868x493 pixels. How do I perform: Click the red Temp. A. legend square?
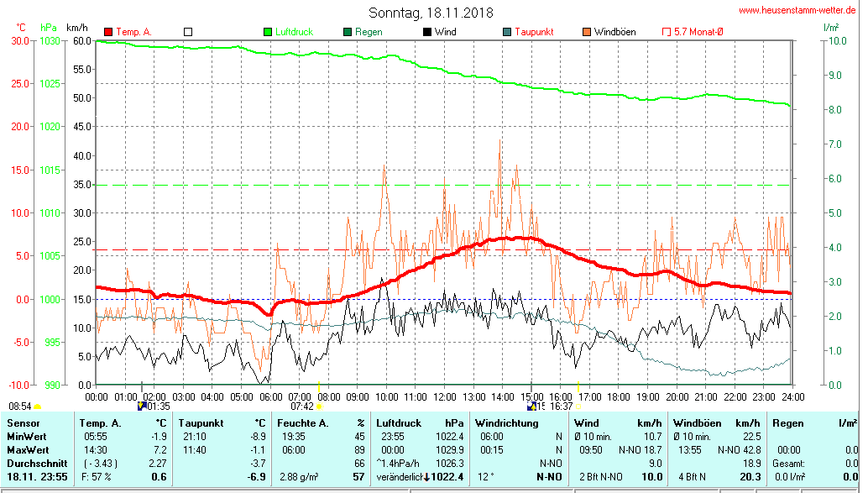[x=107, y=32]
